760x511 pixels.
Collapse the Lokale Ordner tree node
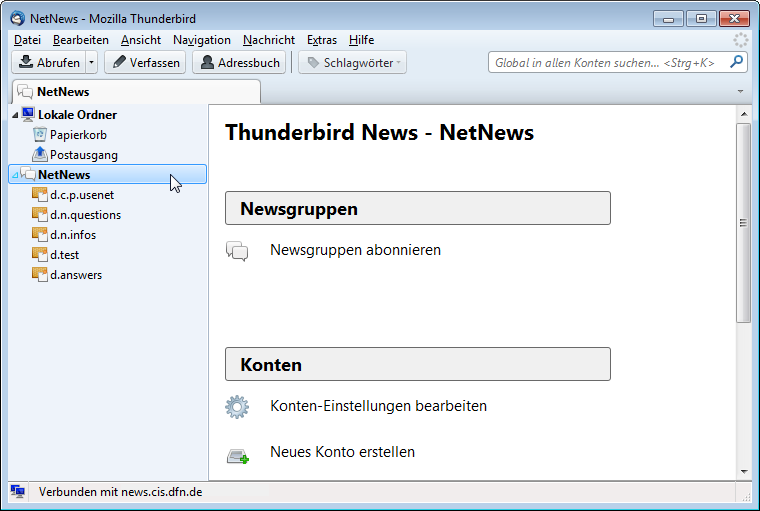coord(15,115)
